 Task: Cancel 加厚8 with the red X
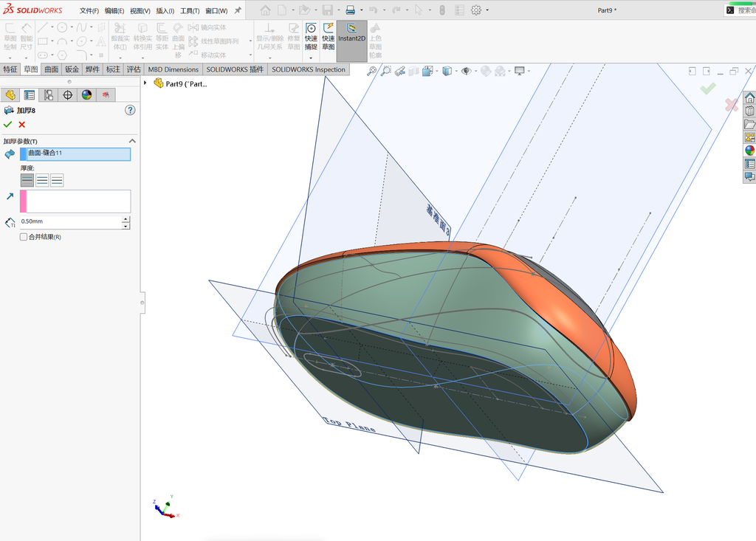coord(21,125)
